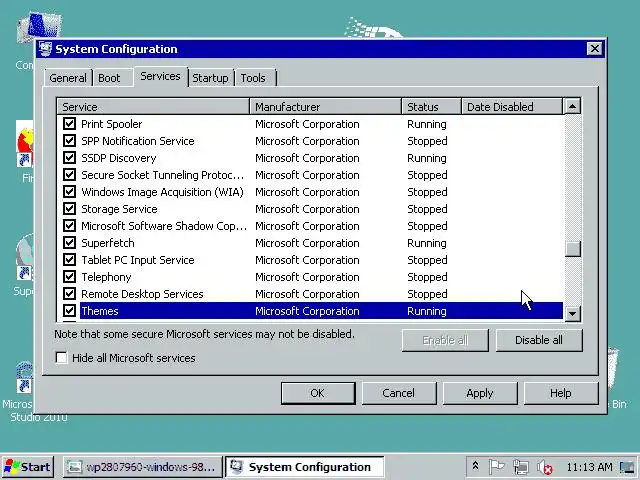The width and height of the screenshot is (640, 480).
Task: Click the Disable all button
Action: tap(539, 340)
